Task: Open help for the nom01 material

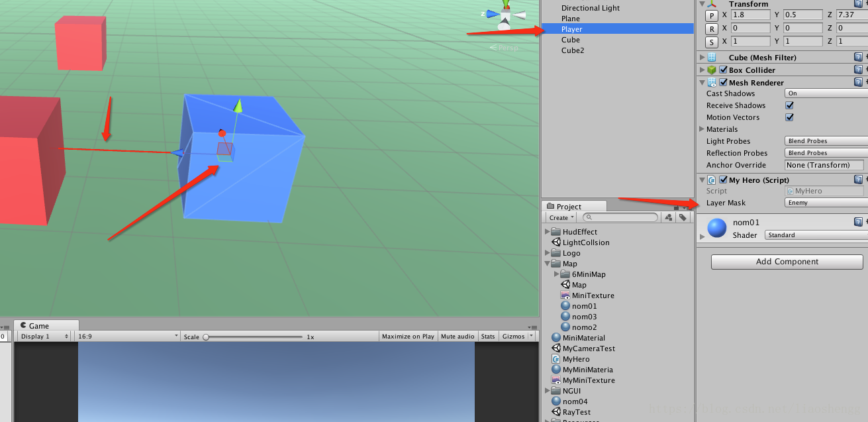Action: [859, 222]
